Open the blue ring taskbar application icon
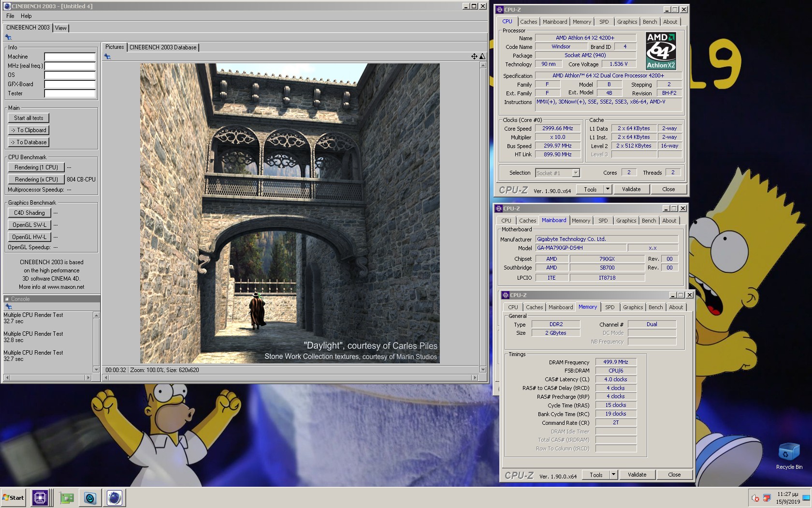The image size is (812, 508). point(90,497)
